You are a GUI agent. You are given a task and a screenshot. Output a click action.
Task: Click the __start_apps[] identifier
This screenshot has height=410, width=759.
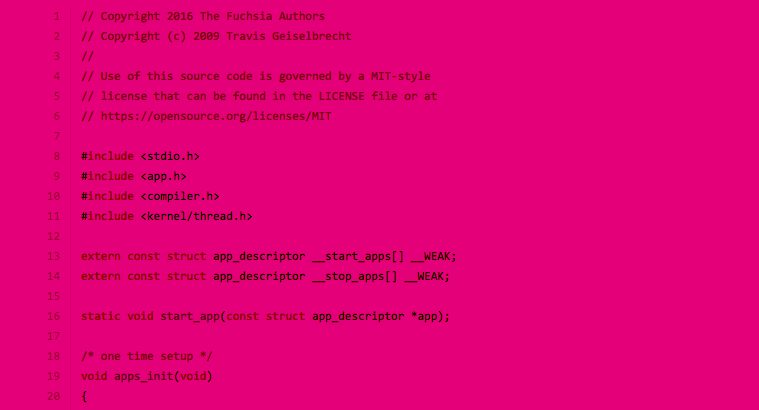358,256
